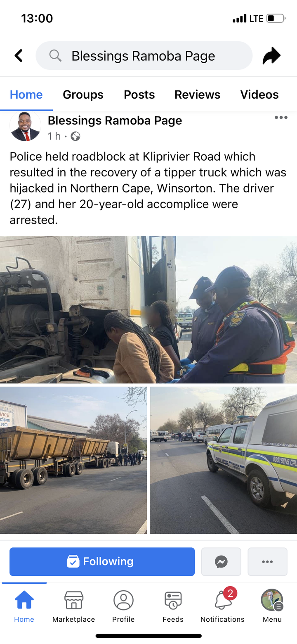Open the tipper truck trailers photo

73,460
